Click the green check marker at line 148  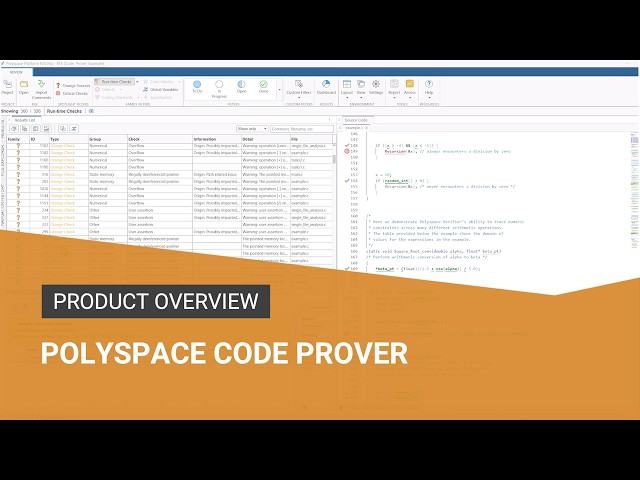[x=347, y=145]
